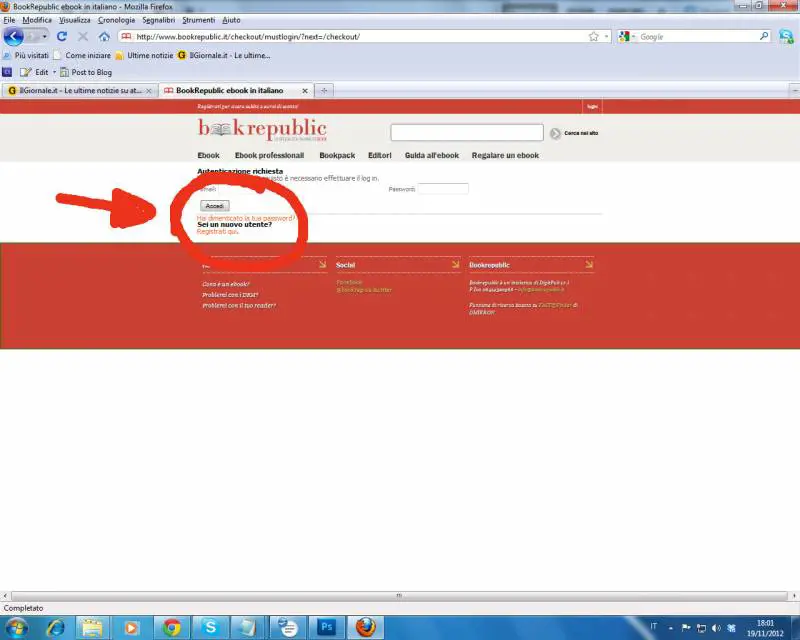Go back with the blue arrow button
The height and width of the screenshot is (640, 800).
[13, 37]
